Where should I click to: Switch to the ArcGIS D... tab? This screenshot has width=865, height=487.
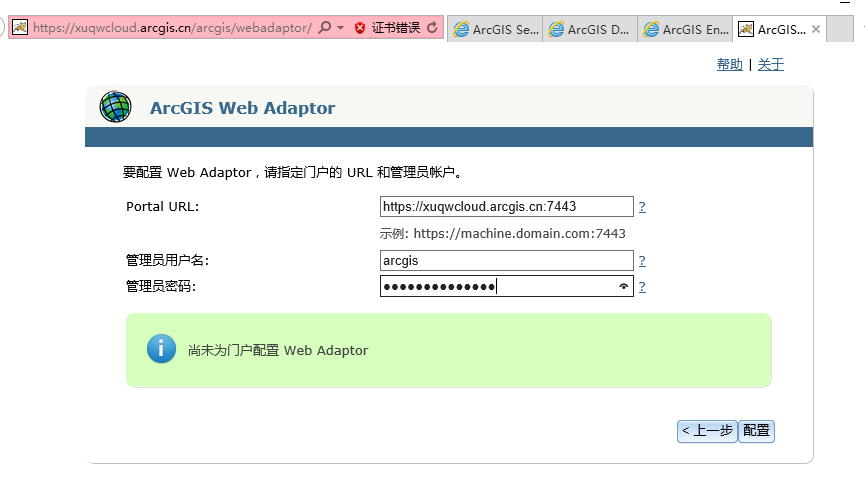(590, 29)
